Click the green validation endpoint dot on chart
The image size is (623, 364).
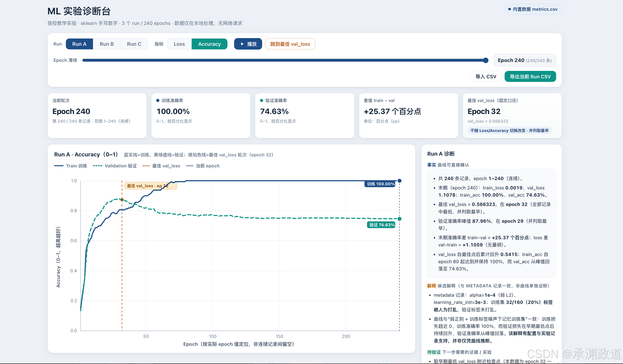(x=399, y=219)
